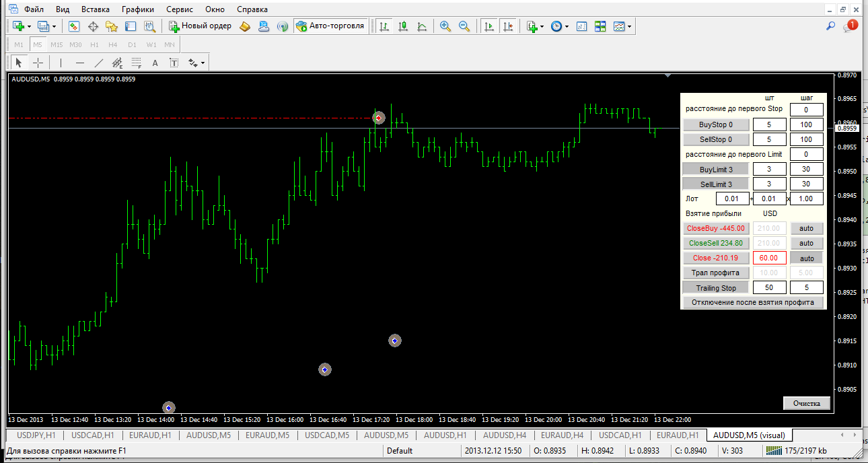
Task: Expand the New Chart dropdown arrow
Action: (x=28, y=26)
